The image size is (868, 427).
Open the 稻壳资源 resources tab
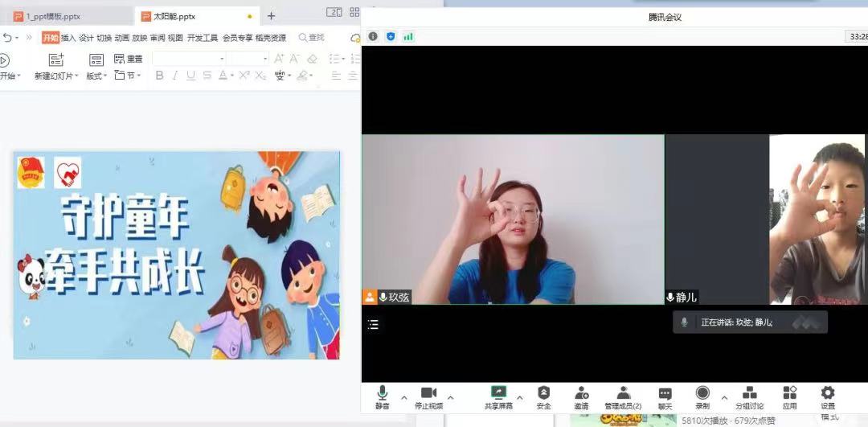pos(271,38)
